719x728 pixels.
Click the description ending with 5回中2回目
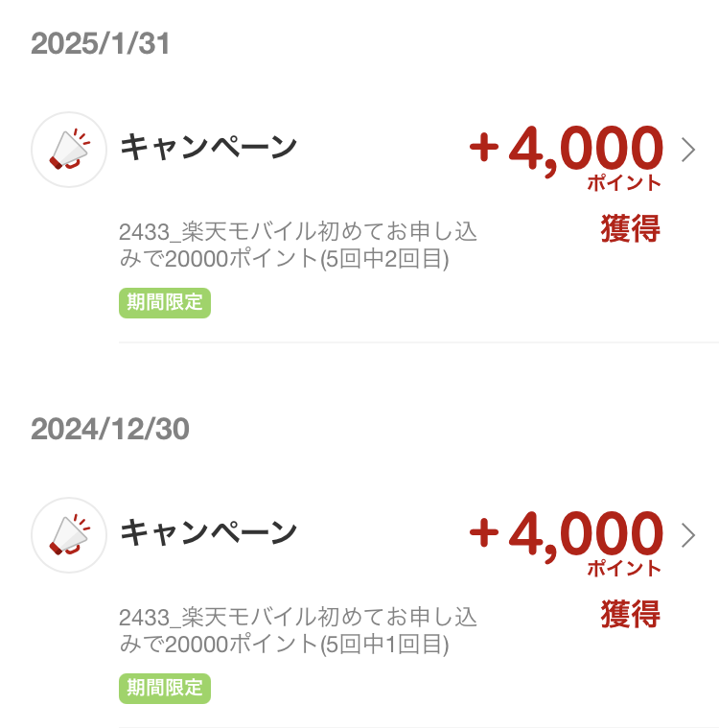298,246
